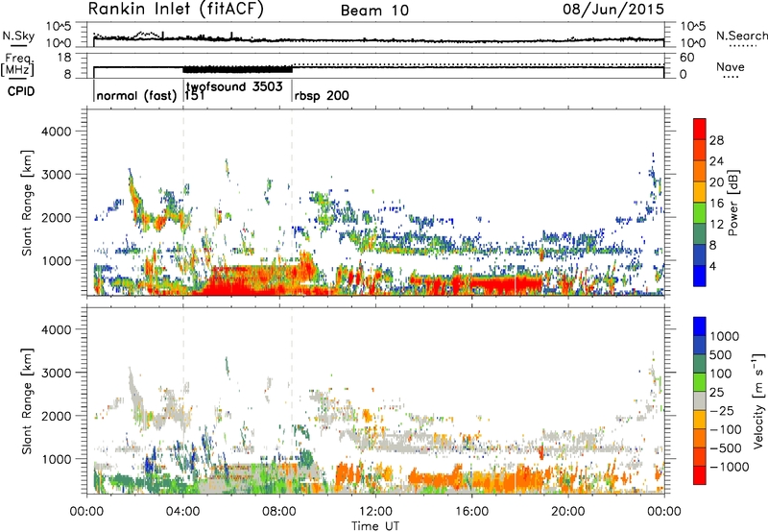Select the 'twofsound 3503' CPID annotation
This screenshot has height=532, width=768.
coord(234,86)
